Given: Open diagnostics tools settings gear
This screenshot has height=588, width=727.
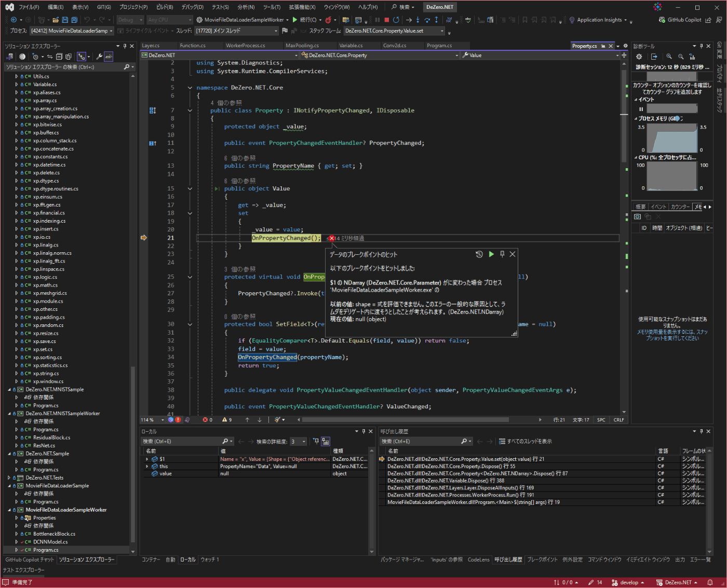Looking at the screenshot, I should [639, 57].
